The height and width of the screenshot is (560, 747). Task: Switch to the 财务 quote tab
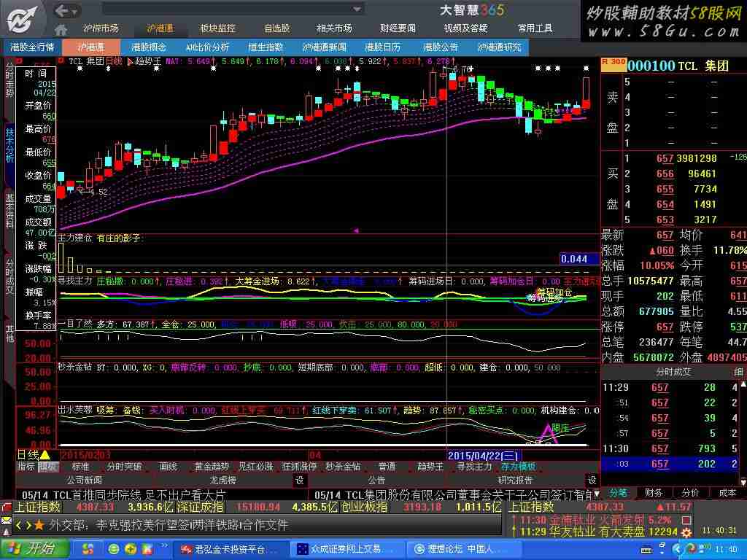click(x=654, y=494)
